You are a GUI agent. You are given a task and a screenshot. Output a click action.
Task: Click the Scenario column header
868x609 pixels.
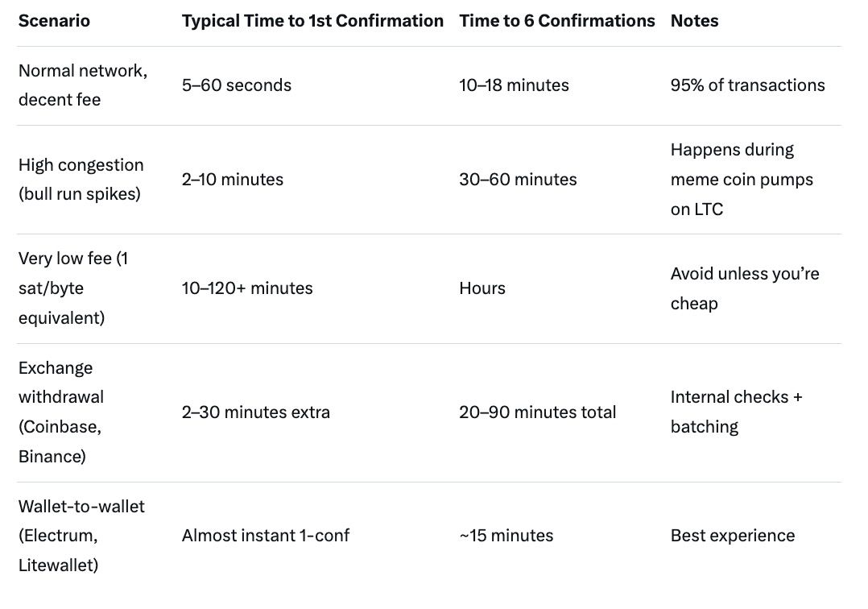(54, 21)
